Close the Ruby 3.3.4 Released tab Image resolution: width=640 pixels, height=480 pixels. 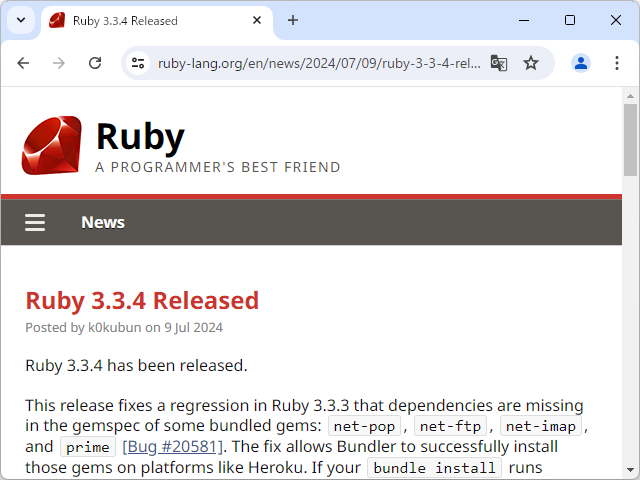[x=257, y=20]
